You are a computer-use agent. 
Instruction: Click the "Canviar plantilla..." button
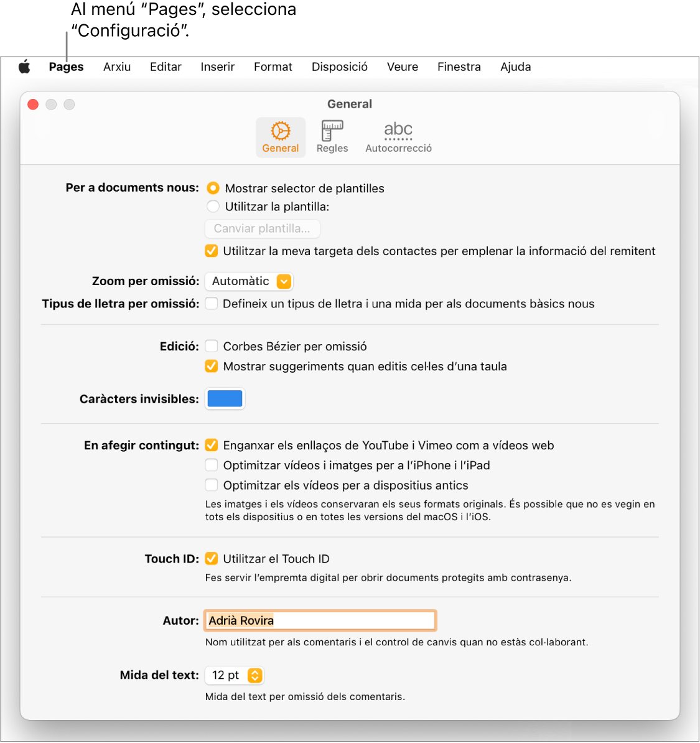point(262,228)
